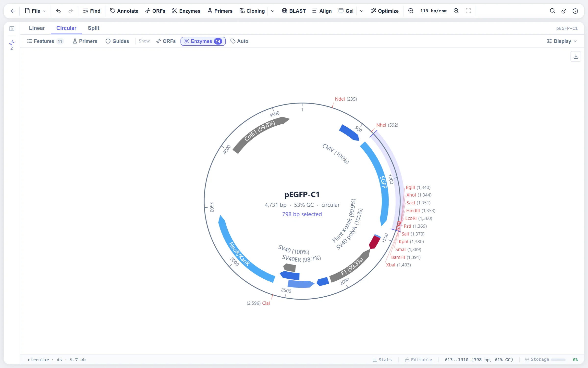Toggle the sidebar panel icon
Image resolution: width=588 pixels, height=368 pixels.
click(x=12, y=29)
